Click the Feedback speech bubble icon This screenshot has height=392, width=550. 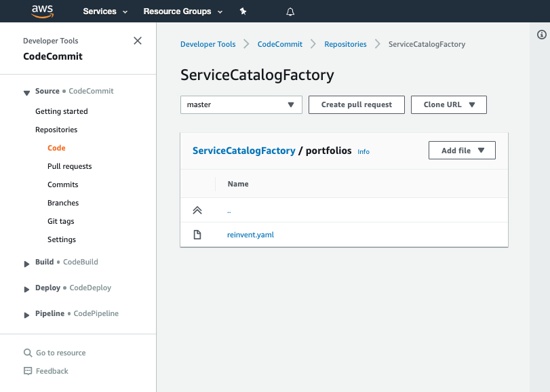[x=28, y=371]
